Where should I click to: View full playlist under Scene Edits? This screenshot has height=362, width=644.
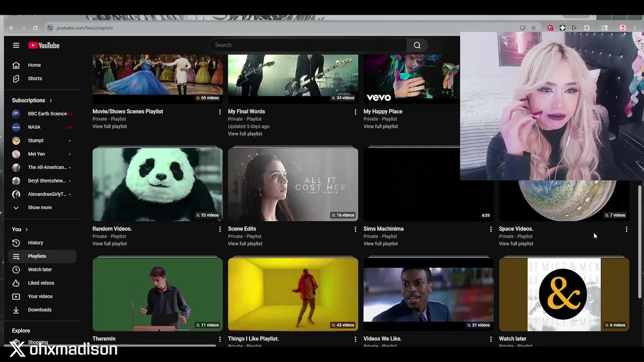(245, 244)
